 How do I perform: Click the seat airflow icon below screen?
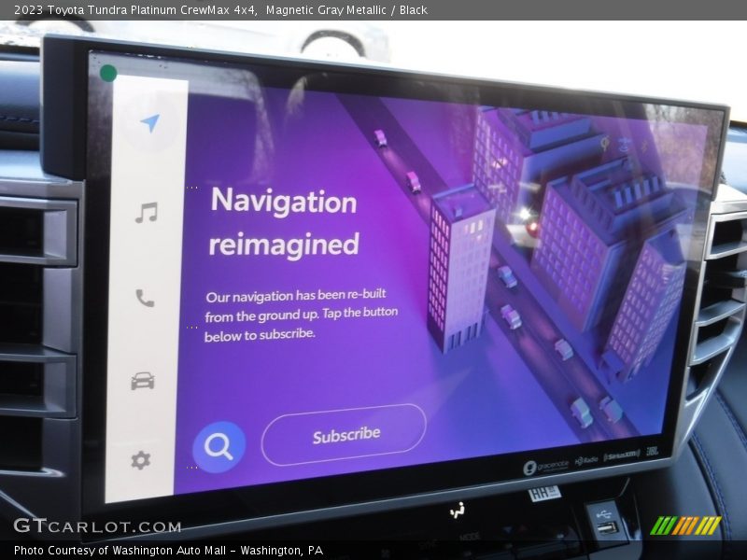click(458, 511)
